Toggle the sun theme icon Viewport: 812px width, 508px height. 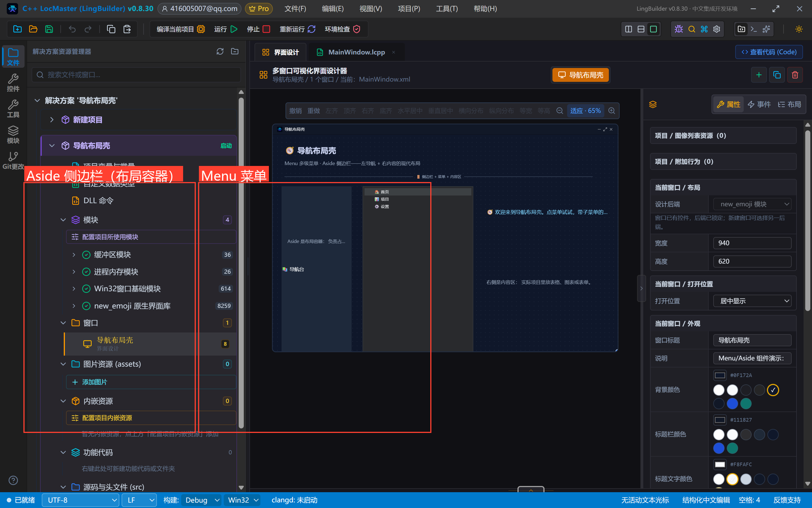[799, 29]
